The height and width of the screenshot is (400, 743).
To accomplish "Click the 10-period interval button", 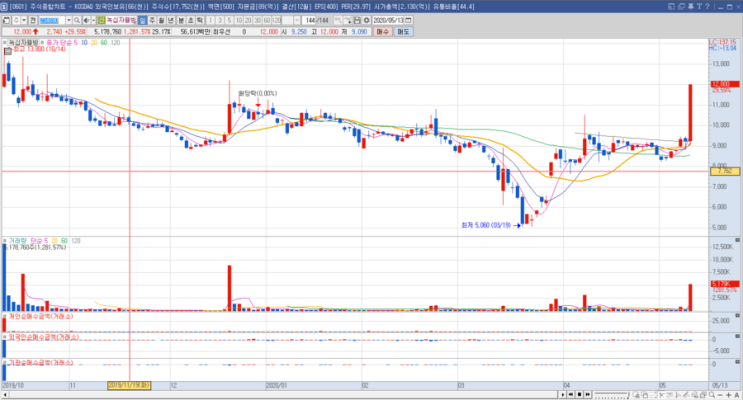I will click(x=238, y=20).
